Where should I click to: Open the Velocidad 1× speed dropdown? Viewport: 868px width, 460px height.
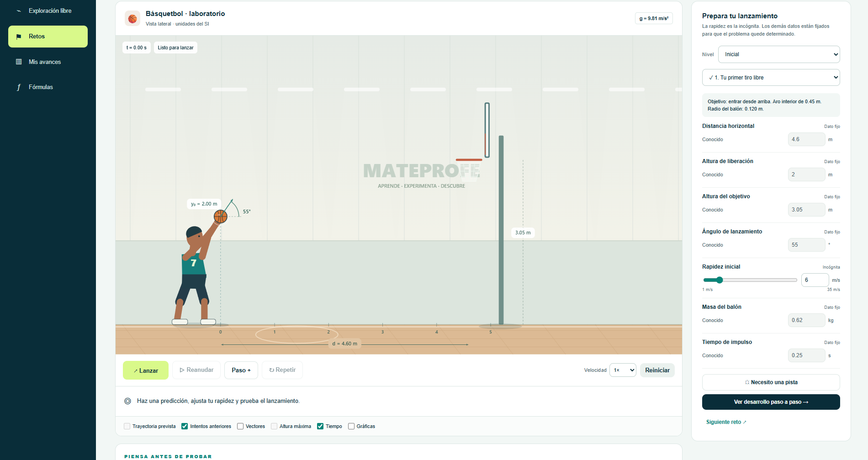coord(623,370)
